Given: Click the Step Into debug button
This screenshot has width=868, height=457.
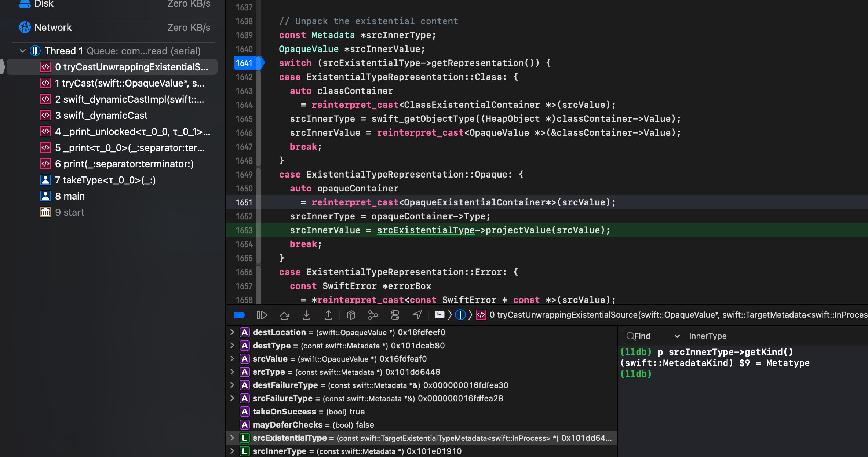Looking at the screenshot, I should [x=306, y=315].
